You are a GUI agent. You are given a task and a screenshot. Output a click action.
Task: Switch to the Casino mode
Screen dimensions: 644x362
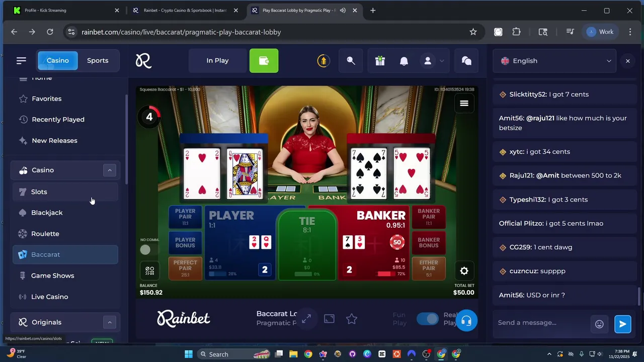[58, 60]
